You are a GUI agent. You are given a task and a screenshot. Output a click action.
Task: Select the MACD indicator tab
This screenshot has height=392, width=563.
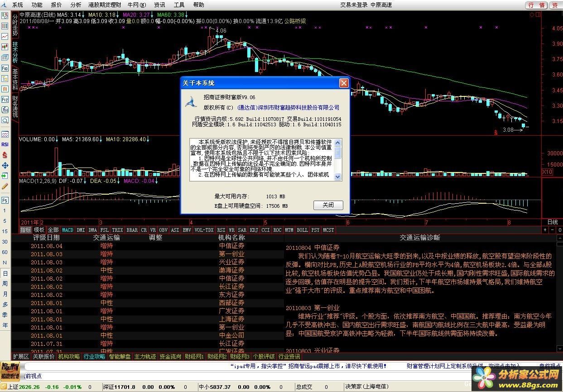(x=67, y=230)
